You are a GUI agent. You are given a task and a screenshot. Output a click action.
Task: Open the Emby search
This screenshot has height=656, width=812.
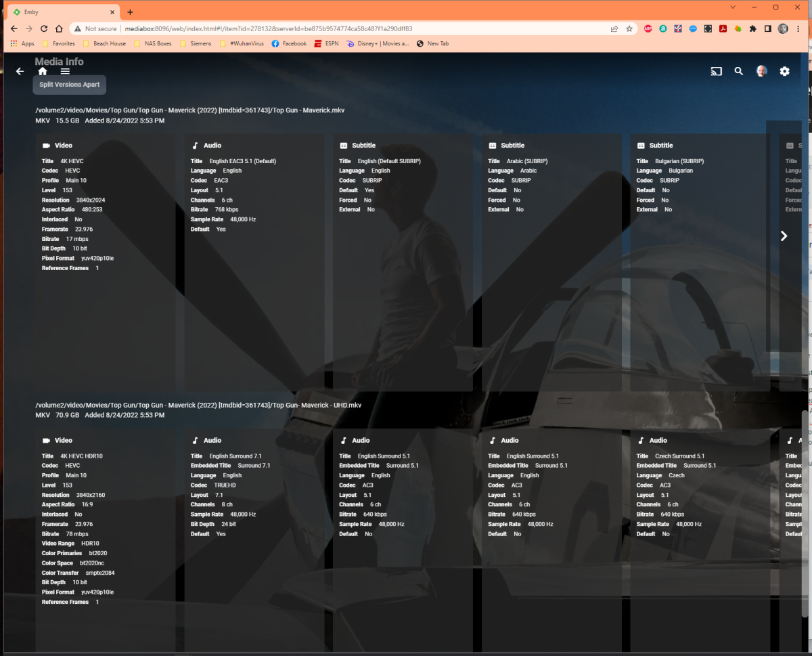(x=738, y=71)
